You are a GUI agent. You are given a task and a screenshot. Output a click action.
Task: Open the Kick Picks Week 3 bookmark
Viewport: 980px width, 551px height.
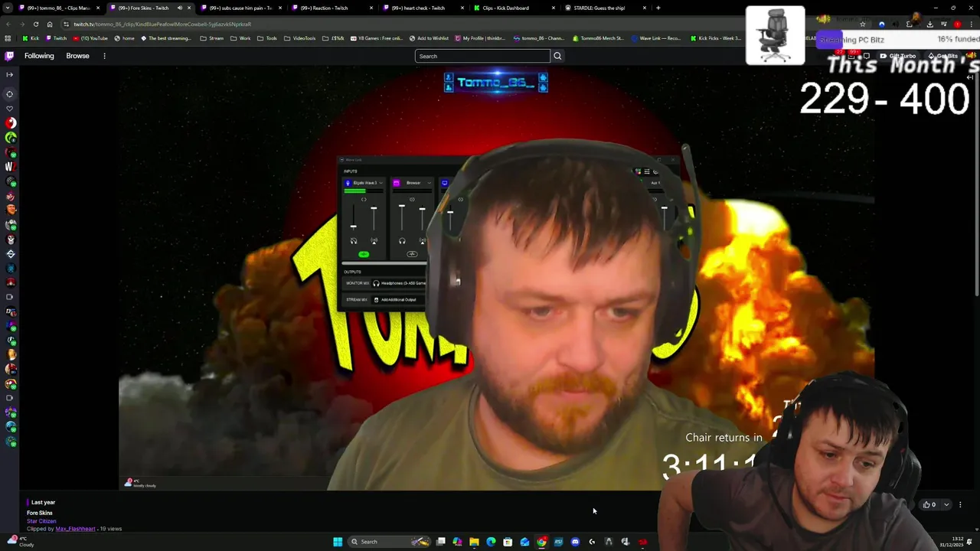[715, 38]
